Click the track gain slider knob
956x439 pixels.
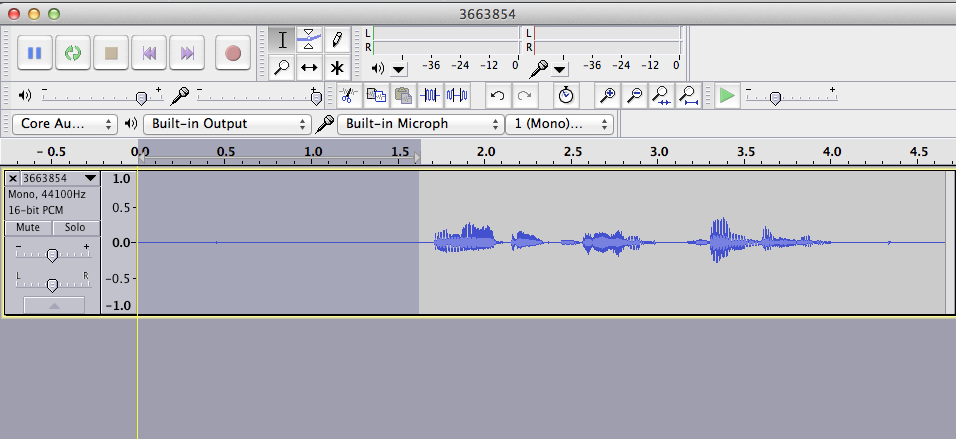(52, 255)
